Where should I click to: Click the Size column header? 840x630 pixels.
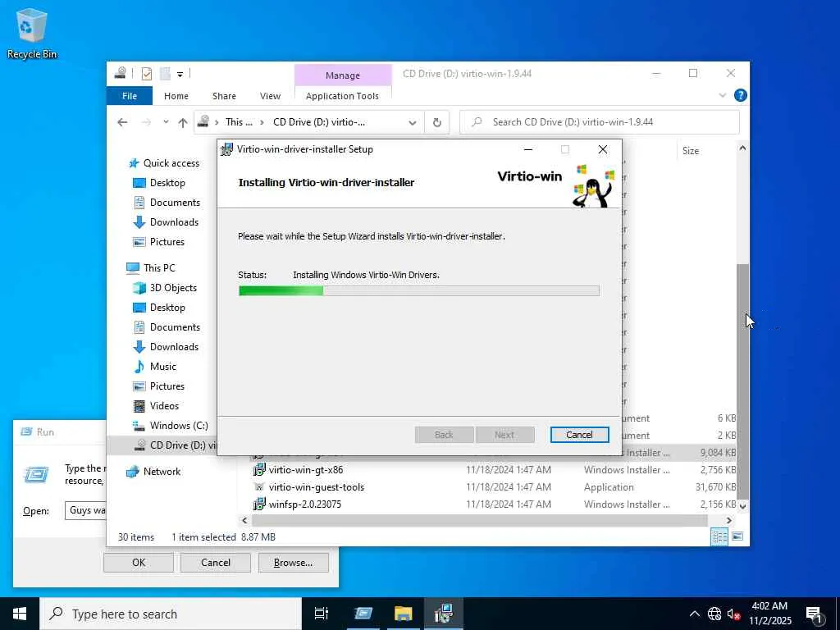coord(690,151)
